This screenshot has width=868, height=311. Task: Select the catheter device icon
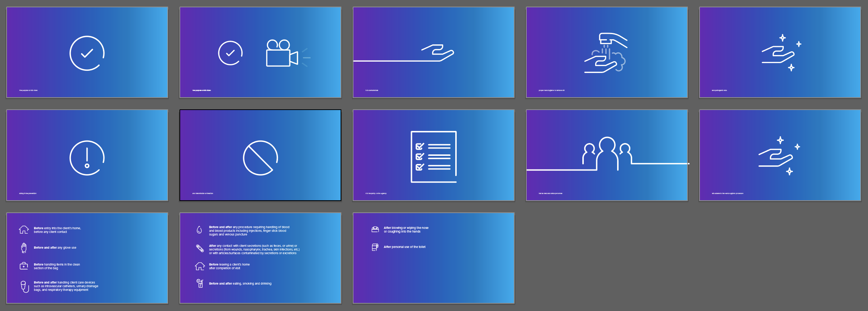pos(25,286)
